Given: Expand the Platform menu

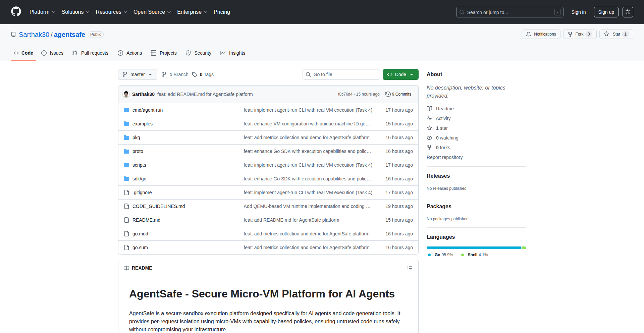Looking at the screenshot, I should tap(42, 12).
